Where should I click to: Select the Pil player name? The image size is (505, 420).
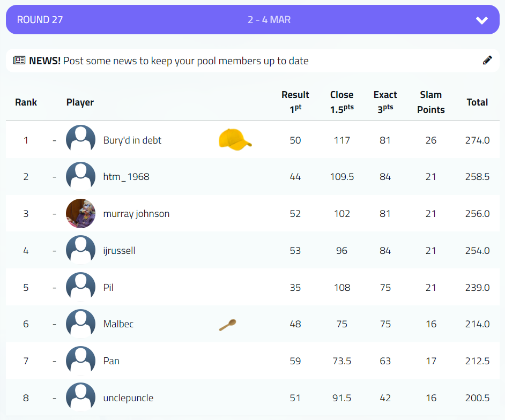(108, 287)
